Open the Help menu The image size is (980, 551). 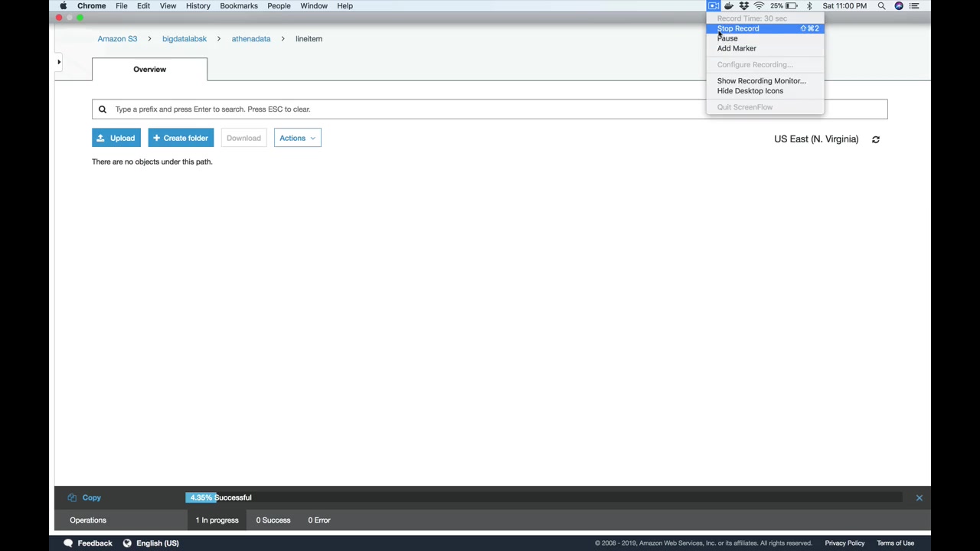[345, 6]
